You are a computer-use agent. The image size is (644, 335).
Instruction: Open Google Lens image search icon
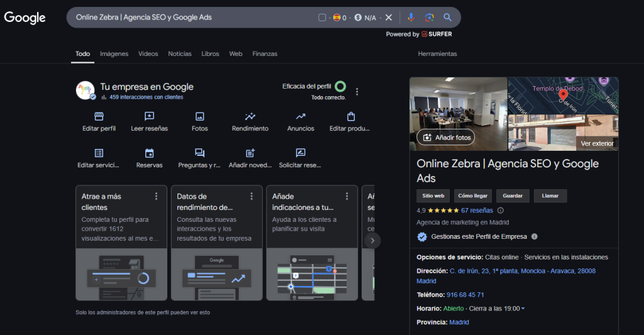[429, 18]
